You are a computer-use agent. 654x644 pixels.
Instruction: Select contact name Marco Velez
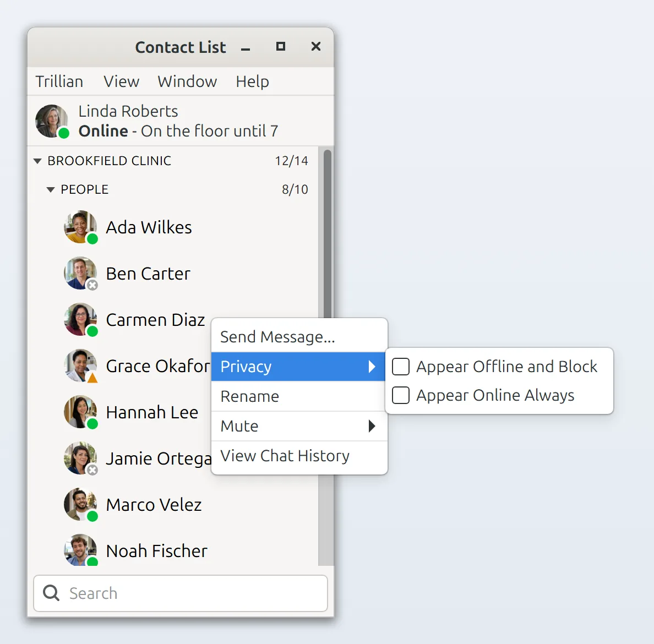coord(154,505)
